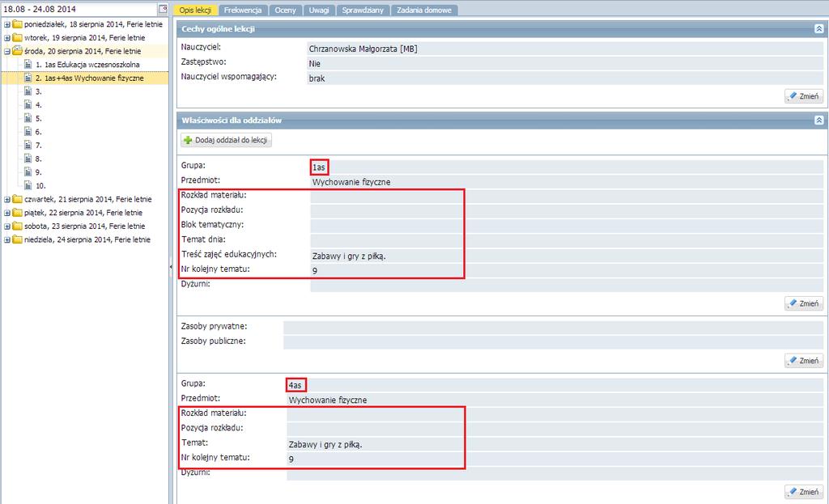Screen dimensions: 829x504
Task: Click the document icon of lesson slot 9.
Action: pos(28,172)
